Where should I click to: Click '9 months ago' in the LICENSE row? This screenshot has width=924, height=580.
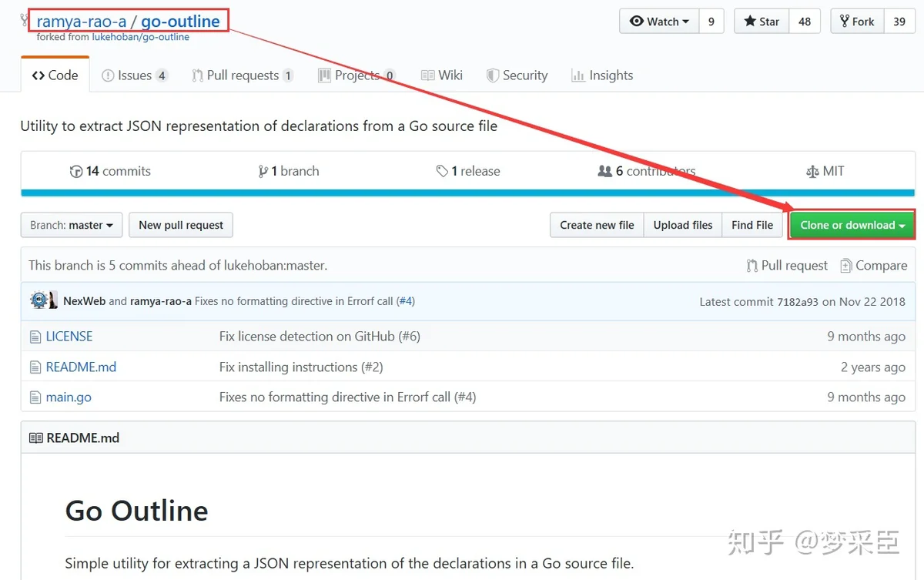pos(866,337)
